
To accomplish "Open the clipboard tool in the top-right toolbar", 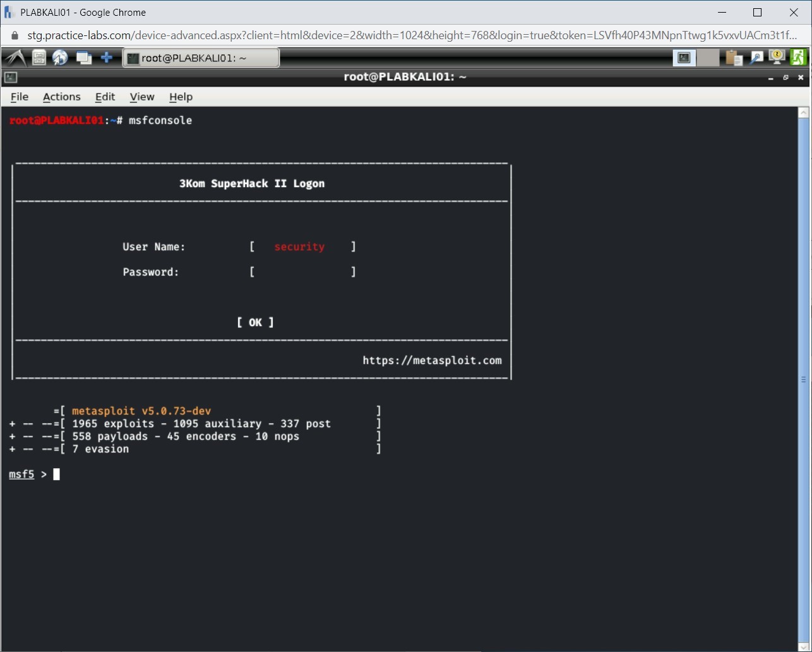I will [734, 57].
